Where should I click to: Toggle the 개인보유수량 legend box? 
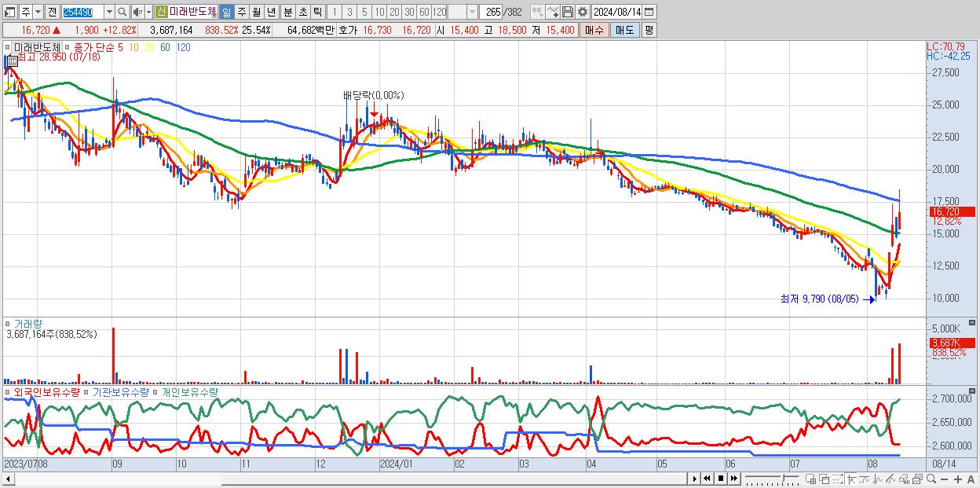(x=156, y=391)
